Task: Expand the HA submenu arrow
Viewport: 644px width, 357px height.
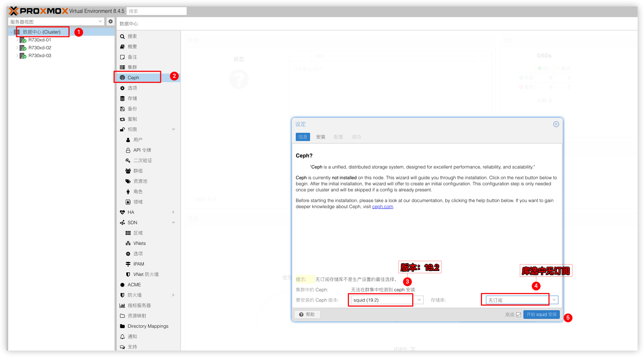Action: point(173,212)
